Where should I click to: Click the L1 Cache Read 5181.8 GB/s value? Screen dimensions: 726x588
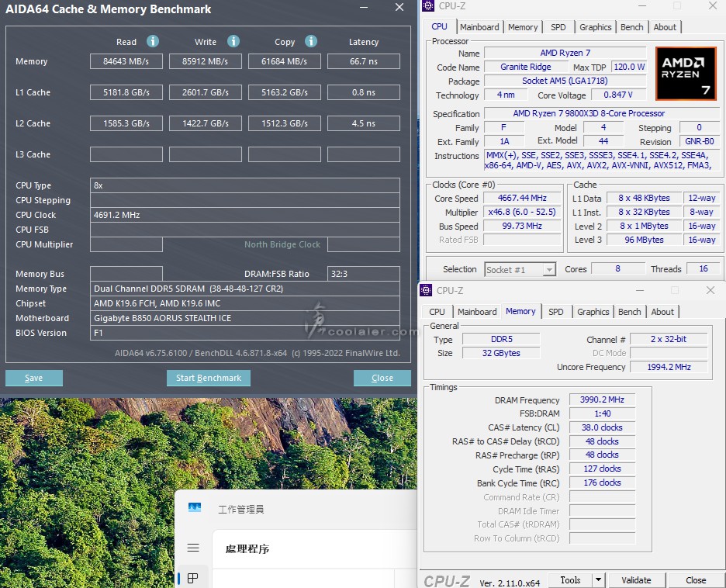[126, 92]
